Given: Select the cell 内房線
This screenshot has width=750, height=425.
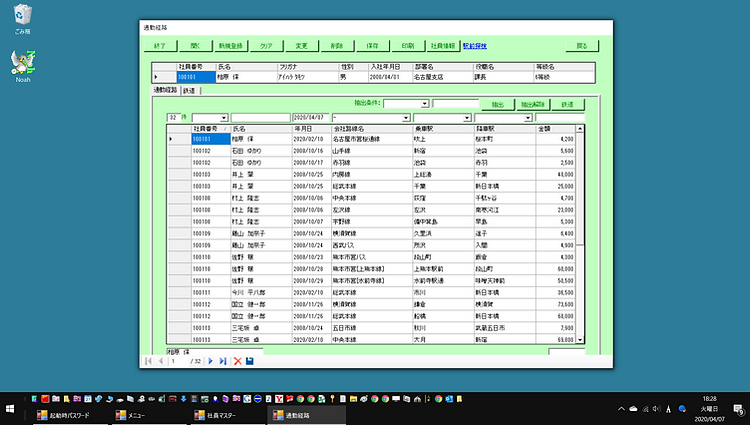Looking at the screenshot, I should coord(372,174).
